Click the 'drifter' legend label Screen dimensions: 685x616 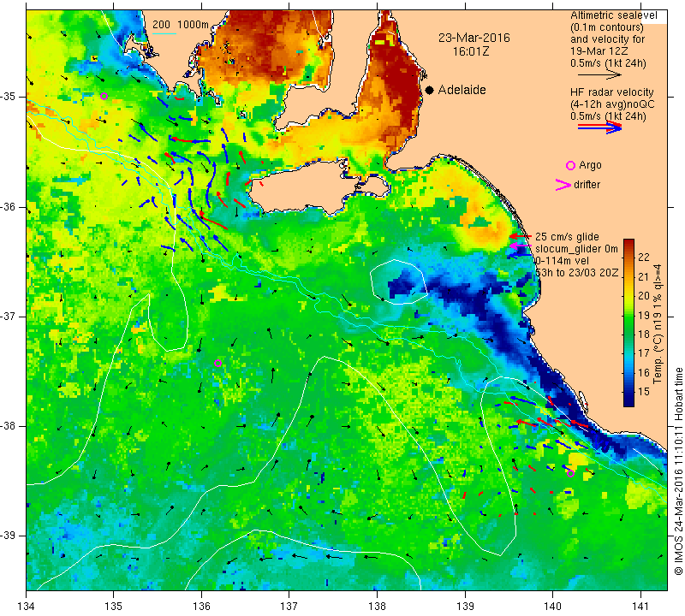coord(587,185)
